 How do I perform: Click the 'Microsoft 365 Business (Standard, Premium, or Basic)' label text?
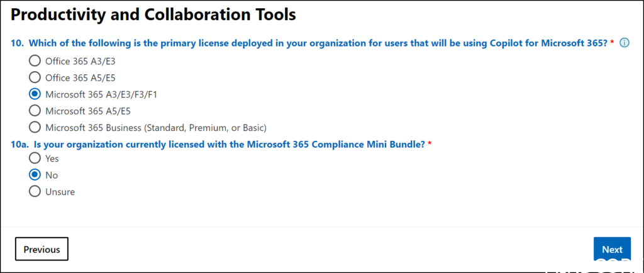[x=156, y=128]
